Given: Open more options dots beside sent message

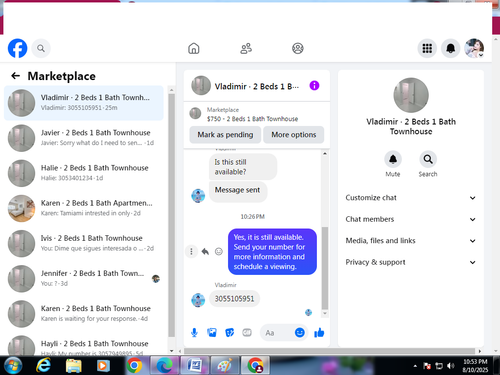Looking at the screenshot, I should point(191,251).
